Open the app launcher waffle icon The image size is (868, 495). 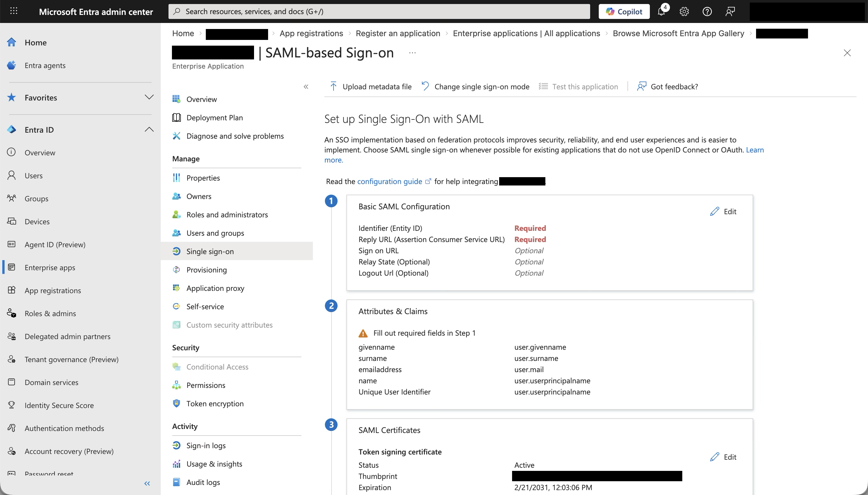[13, 11]
